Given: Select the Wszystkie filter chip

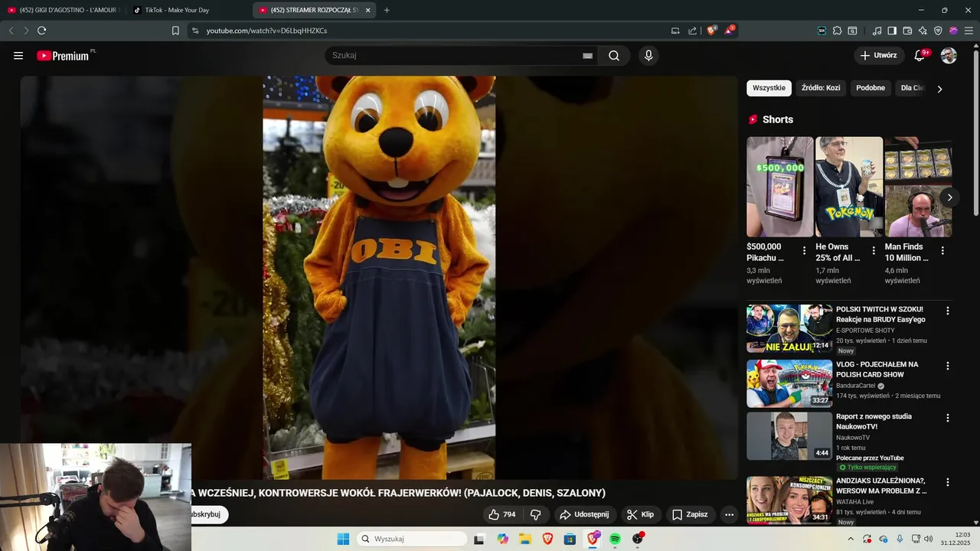Looking at the screenshot, I should (x=769, y=88).
